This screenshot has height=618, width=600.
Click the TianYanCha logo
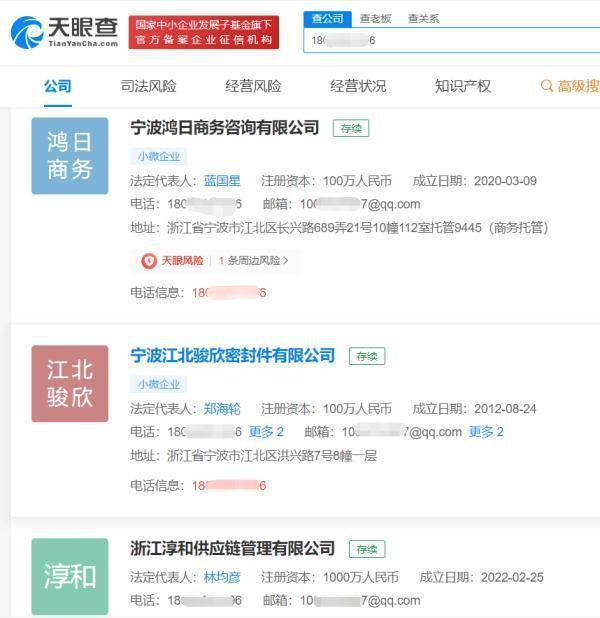click(64, 32)
